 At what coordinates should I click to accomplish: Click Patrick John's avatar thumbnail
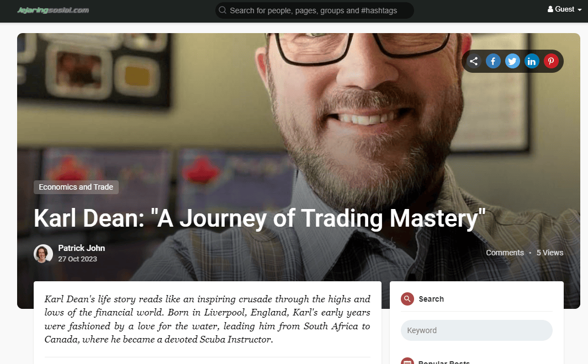pyautogui.click(x=43, y=254)
